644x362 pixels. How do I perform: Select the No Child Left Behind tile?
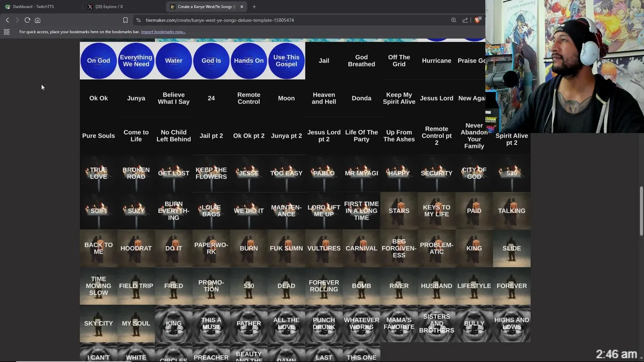(174, 136)
